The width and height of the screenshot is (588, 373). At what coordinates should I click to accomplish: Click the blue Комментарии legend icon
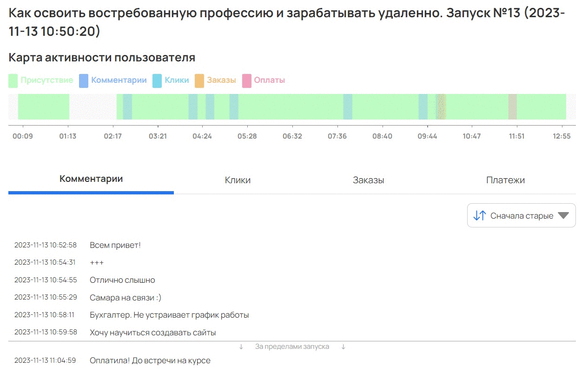[84, 80]
